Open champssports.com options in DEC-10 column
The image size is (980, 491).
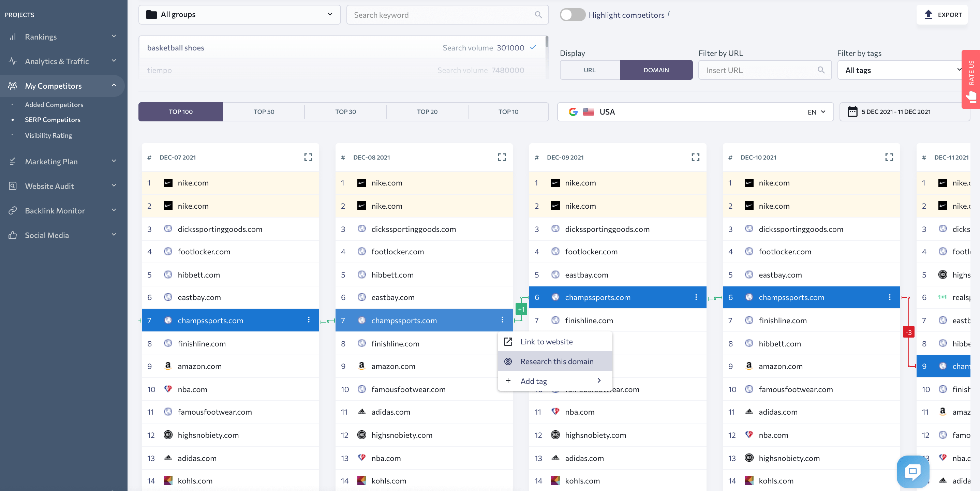(889, 297)
